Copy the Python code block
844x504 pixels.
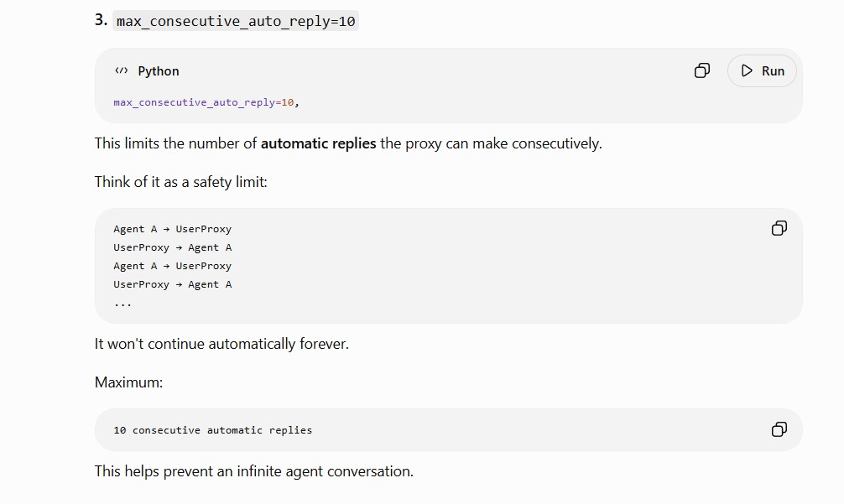click(702, 70)
